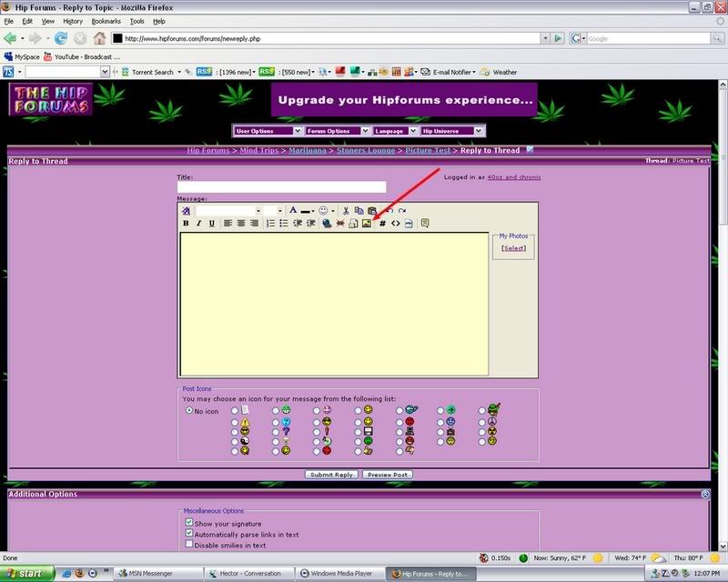The height and width of the screenshot is (582, 728).
Task: Click into the Title input field
Action: [281, 187]
